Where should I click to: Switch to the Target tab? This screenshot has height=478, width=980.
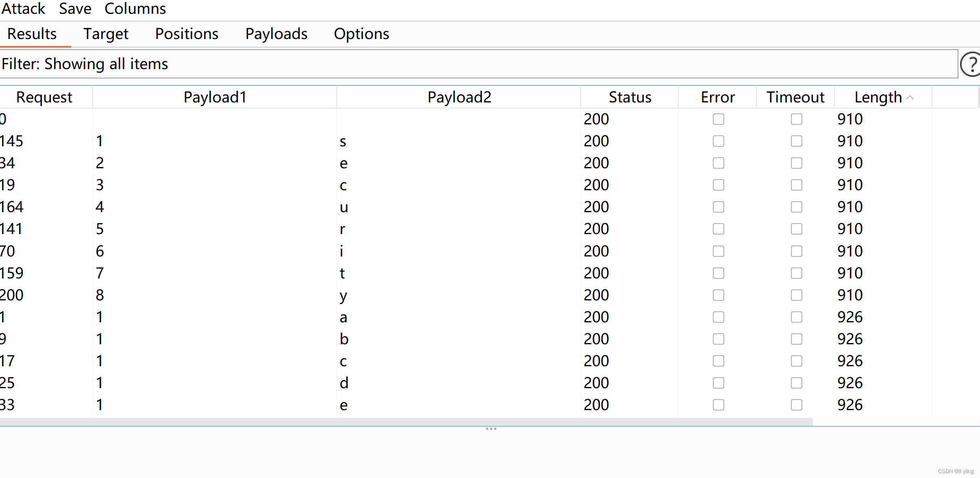click(x=106, y=34)
